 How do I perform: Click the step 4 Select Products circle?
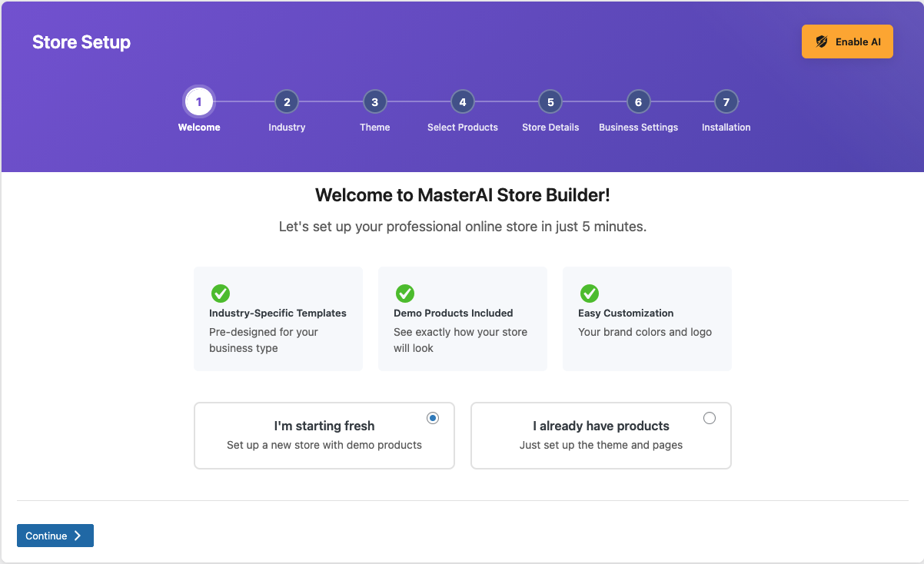(x=462, y=101)
